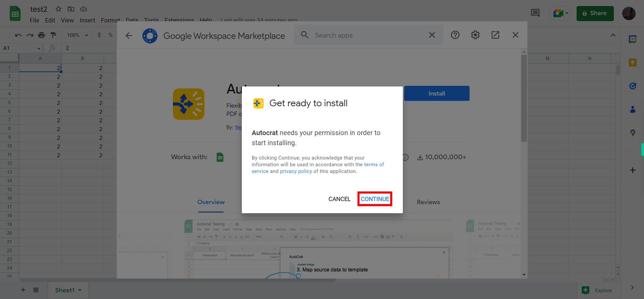Click CONTINUE in the install dialog
Screen dimensions: 644x299
click(x=375, y=199)
